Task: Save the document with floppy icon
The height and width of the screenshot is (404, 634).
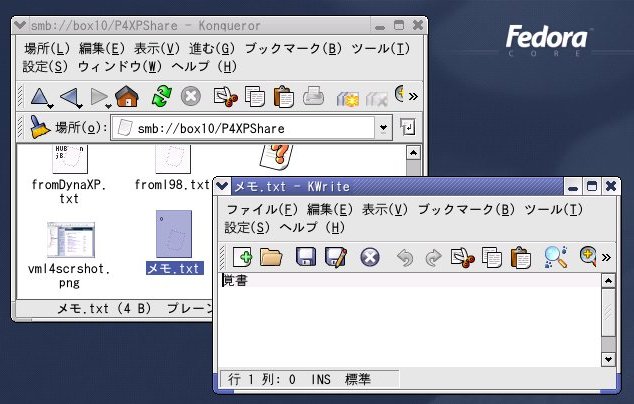Action: point(306,257)
